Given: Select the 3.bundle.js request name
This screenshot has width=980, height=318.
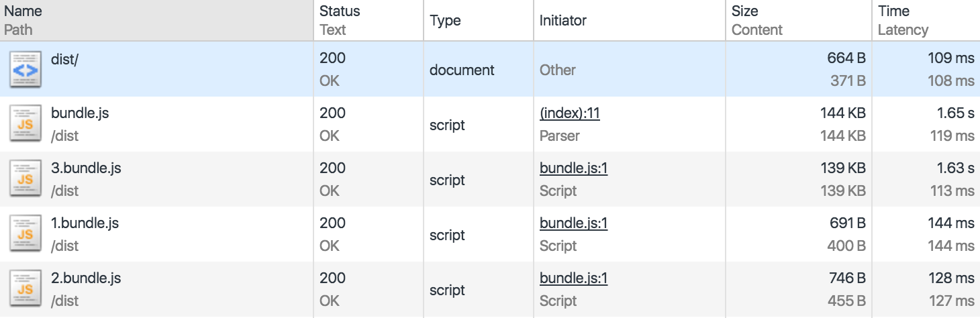Looking at the screenshot, I should (86, 168).
